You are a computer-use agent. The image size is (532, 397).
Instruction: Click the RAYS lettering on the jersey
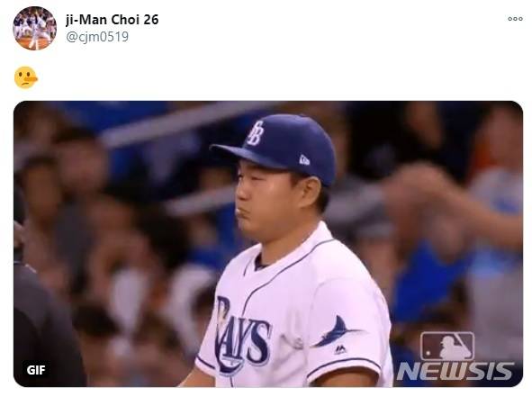(243, 336)
